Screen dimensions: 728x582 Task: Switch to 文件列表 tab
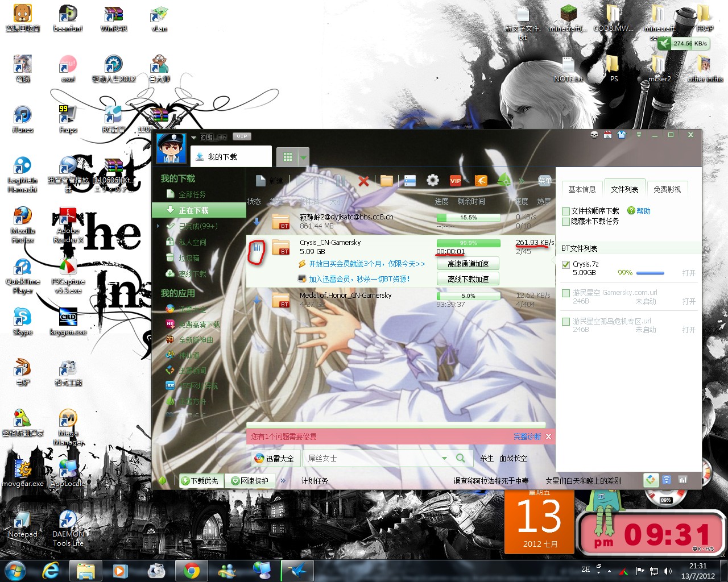pos(624,189)
